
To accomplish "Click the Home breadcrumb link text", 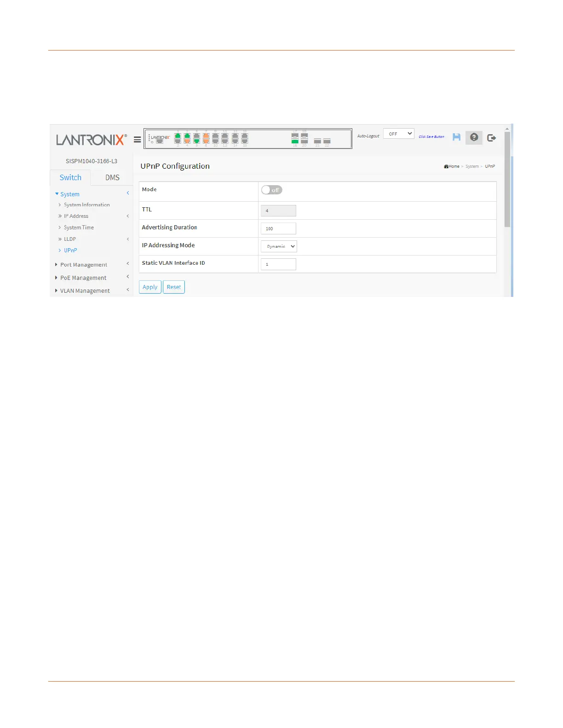I will tap(454, 166).
